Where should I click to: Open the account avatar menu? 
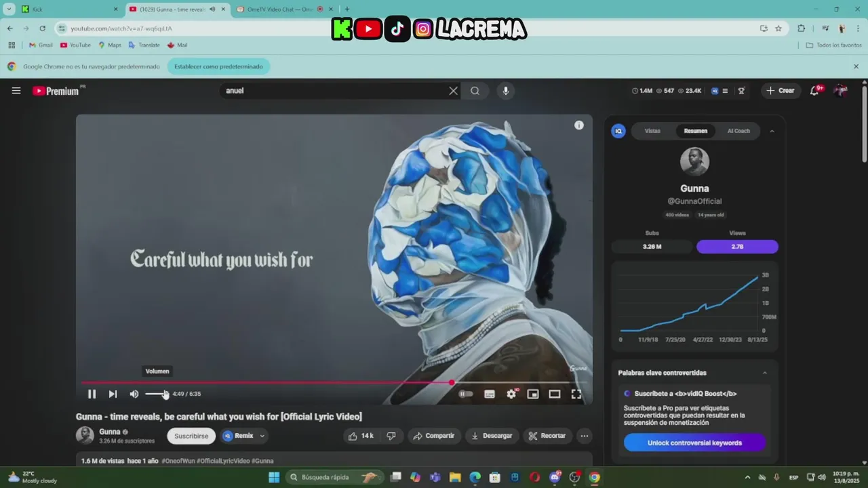(x=840, y=91)
